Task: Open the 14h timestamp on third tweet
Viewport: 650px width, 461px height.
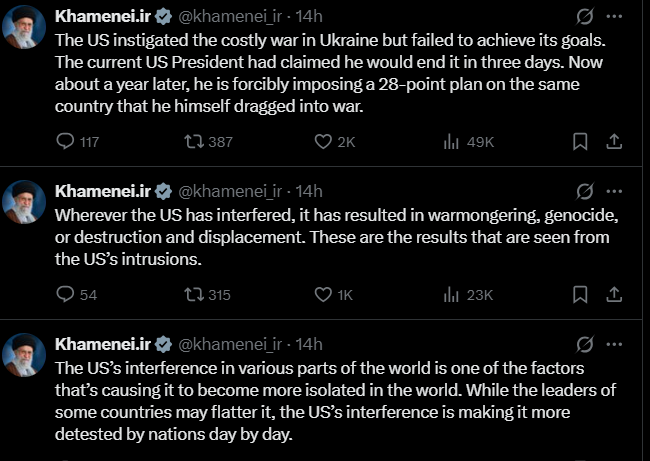Action: pyautogui.click(x=310, y=344)
